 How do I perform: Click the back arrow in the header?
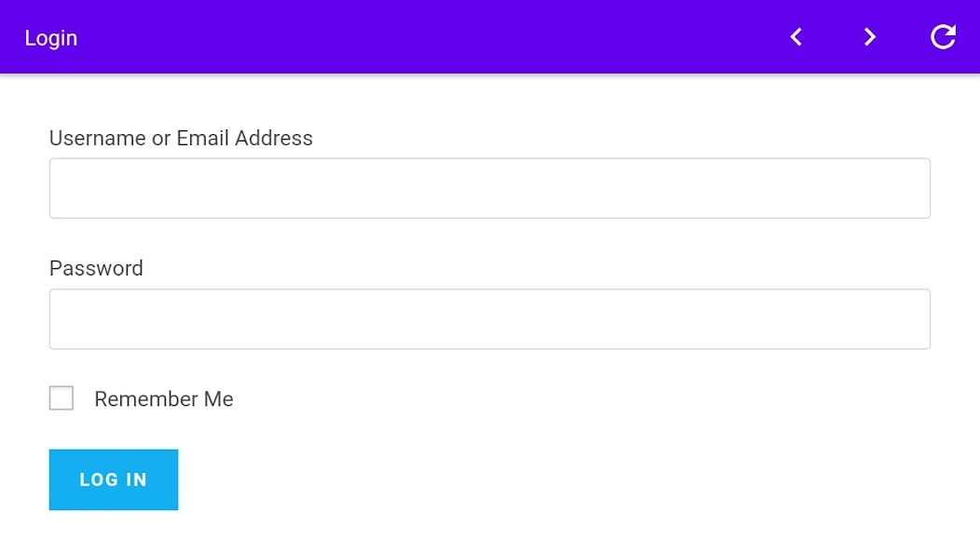(x=796, y=37)
